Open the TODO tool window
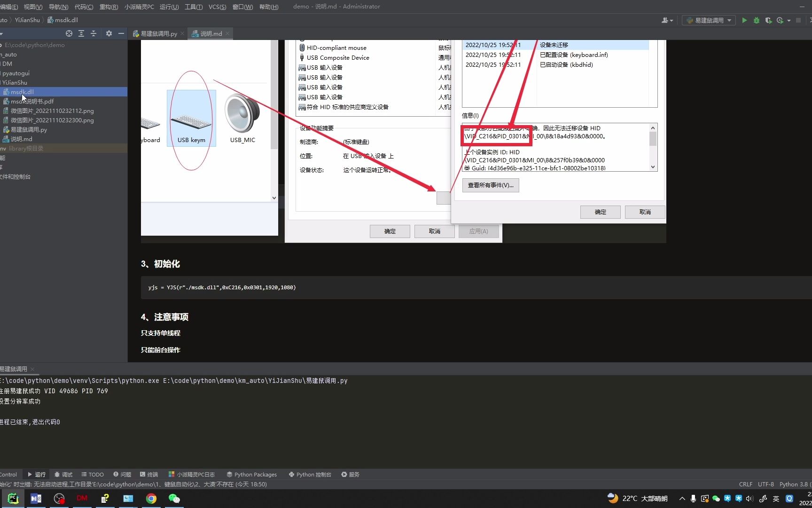Screen dimensions: 812x508 (93, 474)
